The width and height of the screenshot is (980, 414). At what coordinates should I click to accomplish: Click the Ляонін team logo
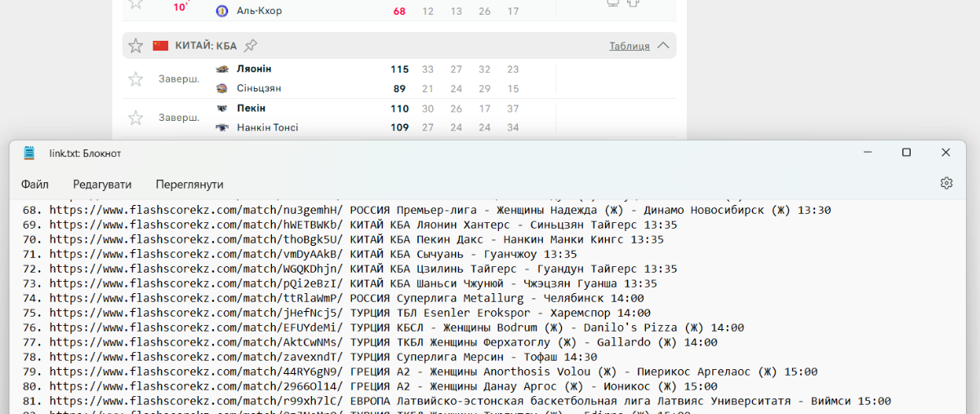pos(222,69)
